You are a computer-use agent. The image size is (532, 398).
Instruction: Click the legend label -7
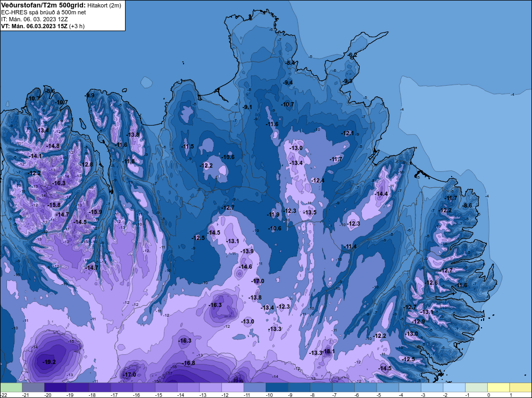point(335,395)
